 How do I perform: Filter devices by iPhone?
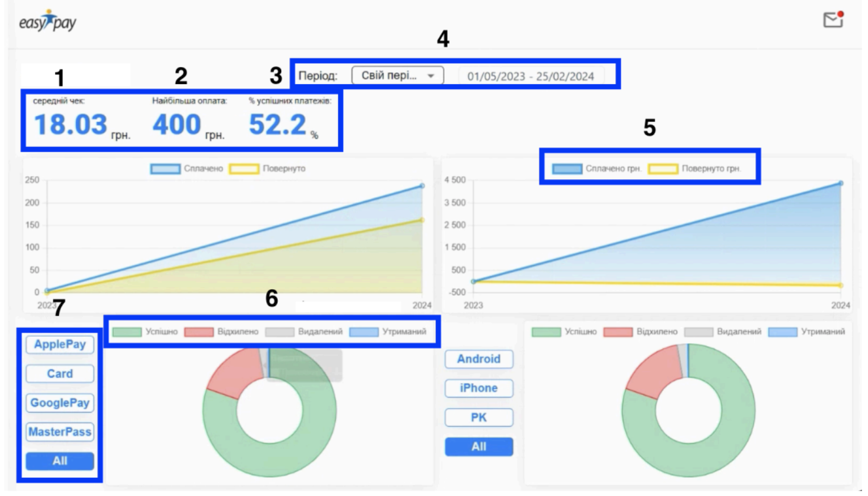(479, 388)
